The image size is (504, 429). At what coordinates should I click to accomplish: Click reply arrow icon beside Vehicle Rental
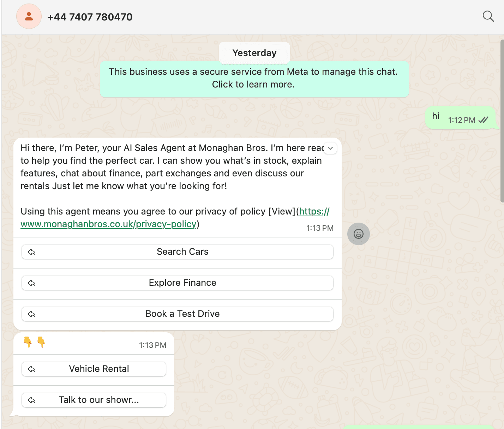click(x=32, y=369)
